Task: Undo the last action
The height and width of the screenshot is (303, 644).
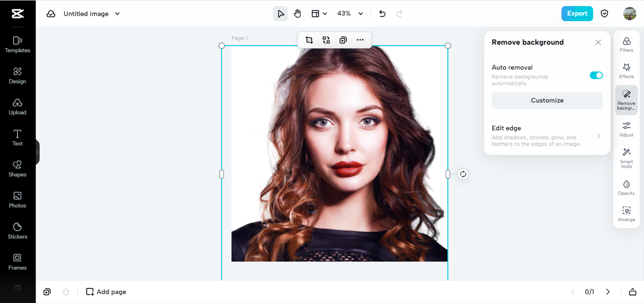Action: coord(382,14)
